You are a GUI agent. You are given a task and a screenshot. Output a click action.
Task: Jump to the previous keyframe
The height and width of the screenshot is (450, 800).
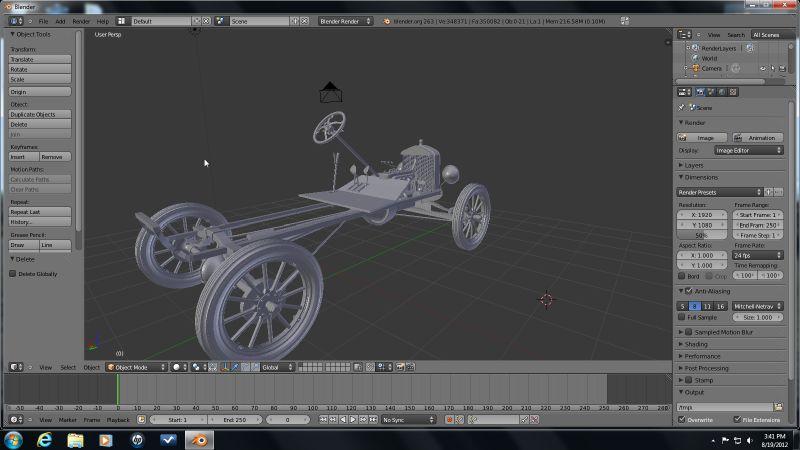click(x=333, y=419)
